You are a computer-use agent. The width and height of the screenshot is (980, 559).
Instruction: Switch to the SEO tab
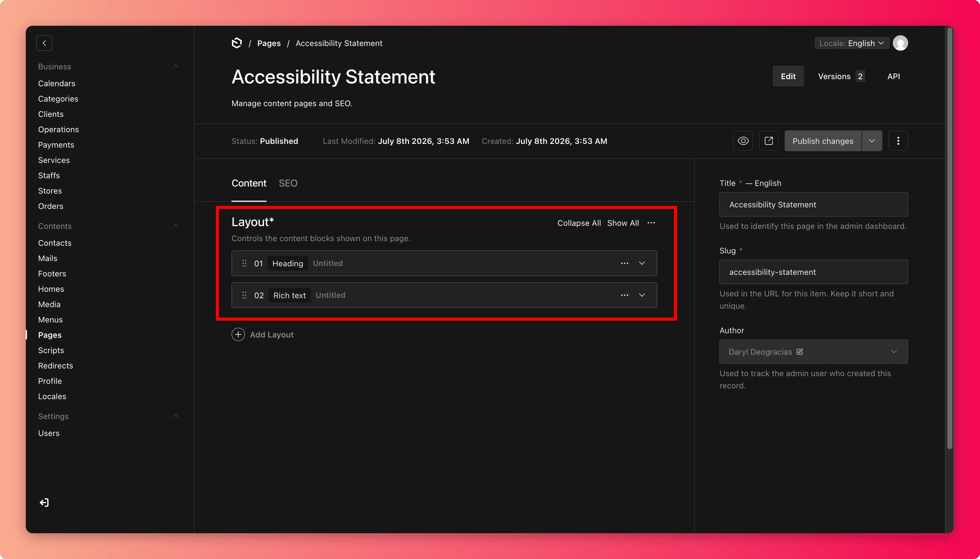[x=288, y=183]
